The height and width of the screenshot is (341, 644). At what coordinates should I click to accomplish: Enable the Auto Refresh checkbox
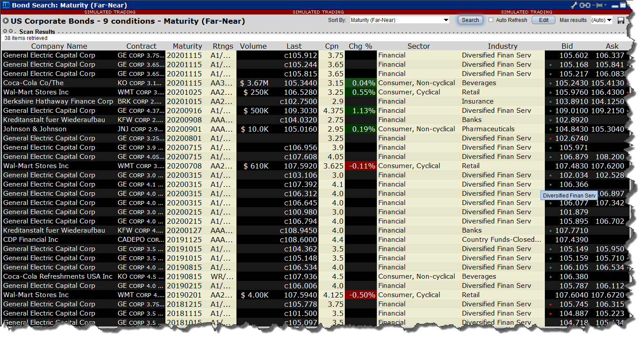491,20
